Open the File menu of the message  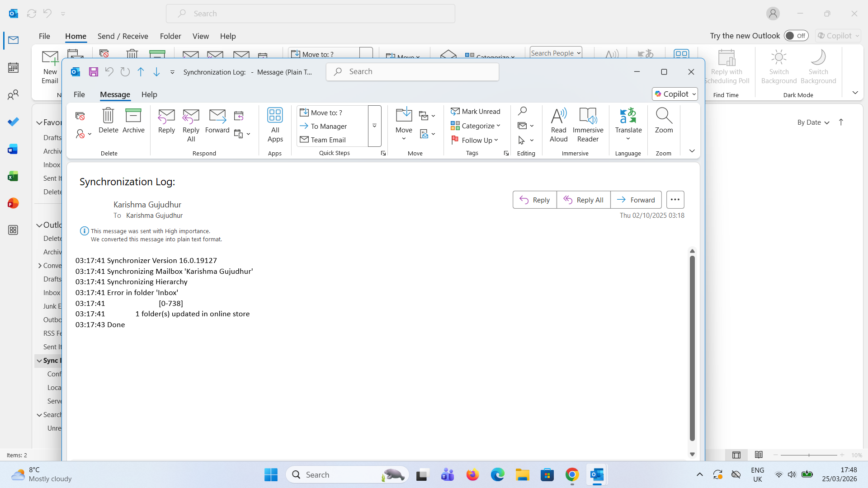[x=79, y=94]
